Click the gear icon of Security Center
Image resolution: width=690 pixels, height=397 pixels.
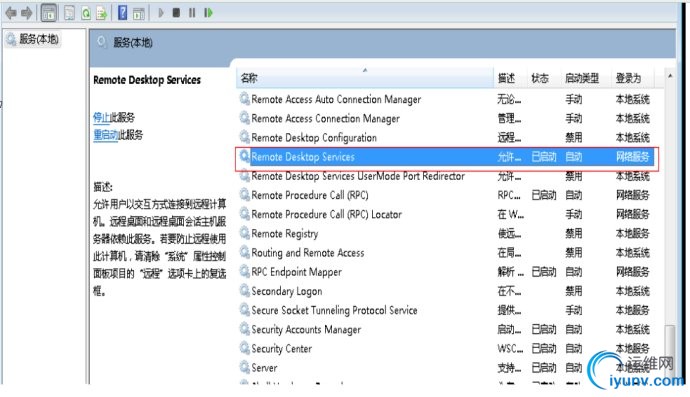(244, 348)
